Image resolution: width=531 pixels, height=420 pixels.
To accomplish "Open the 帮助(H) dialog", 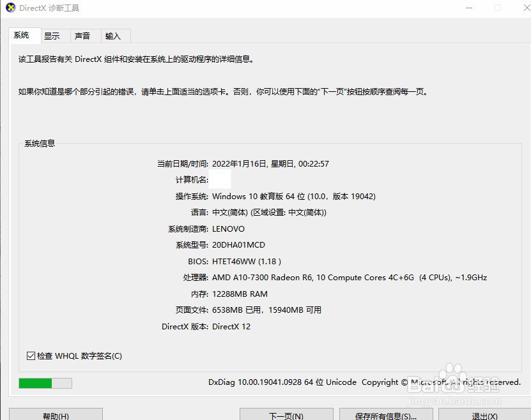I will (56, 415).
